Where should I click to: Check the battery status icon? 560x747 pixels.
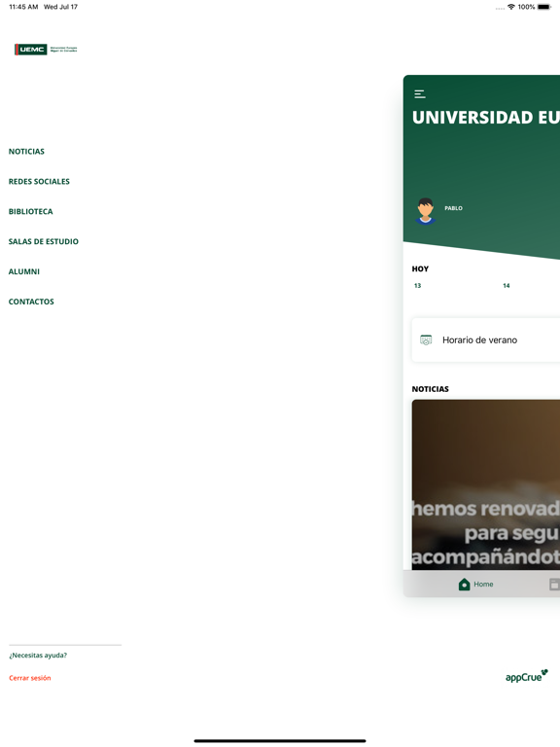(543, 7)
